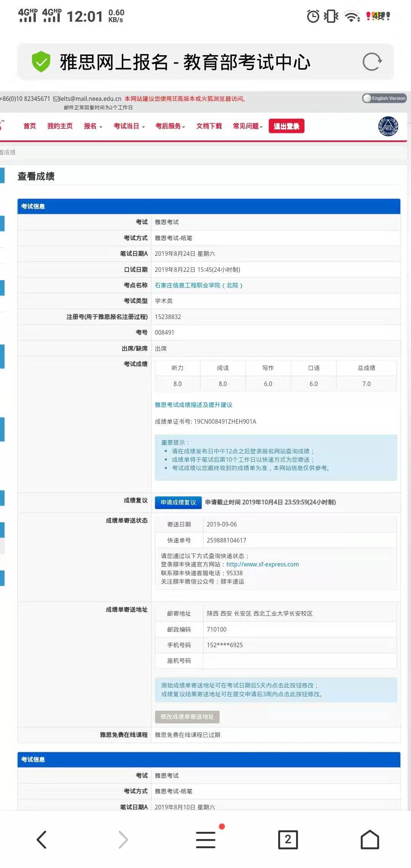The height and width of the screenshot is (868, 411).
Task: Expand the 考试当日 dropdown menu
Action: (129, 126)
